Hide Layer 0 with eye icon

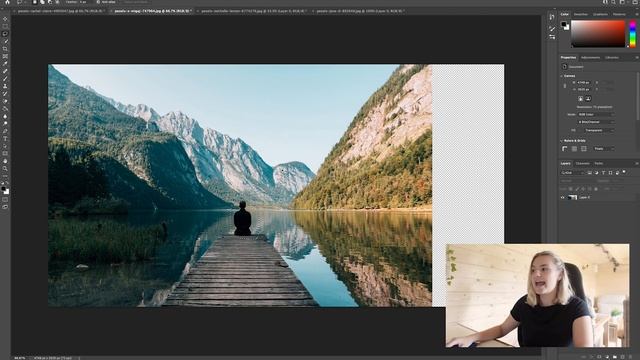coord(562,198)
